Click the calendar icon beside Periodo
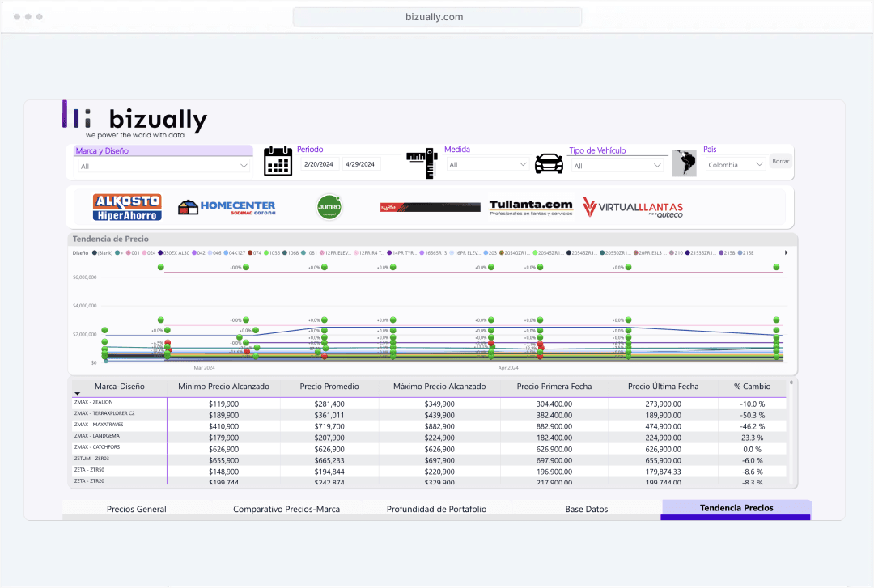 tap(278, 161)
